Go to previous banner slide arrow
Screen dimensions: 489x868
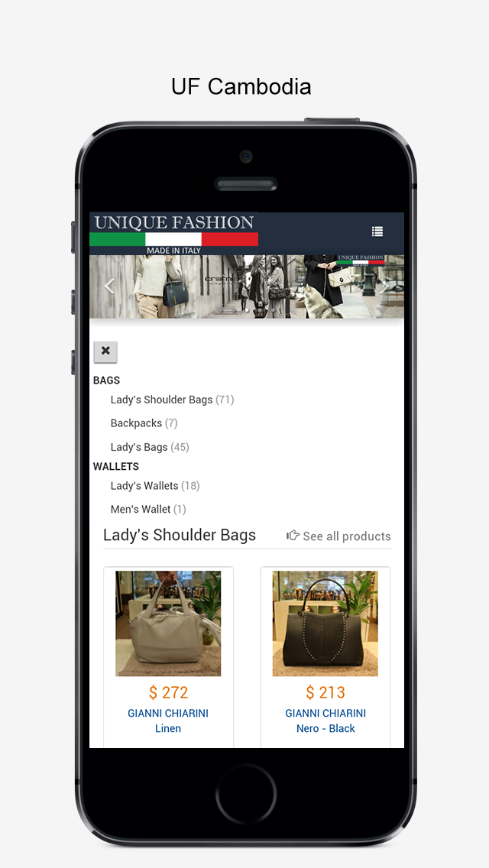tap(110, 287)
